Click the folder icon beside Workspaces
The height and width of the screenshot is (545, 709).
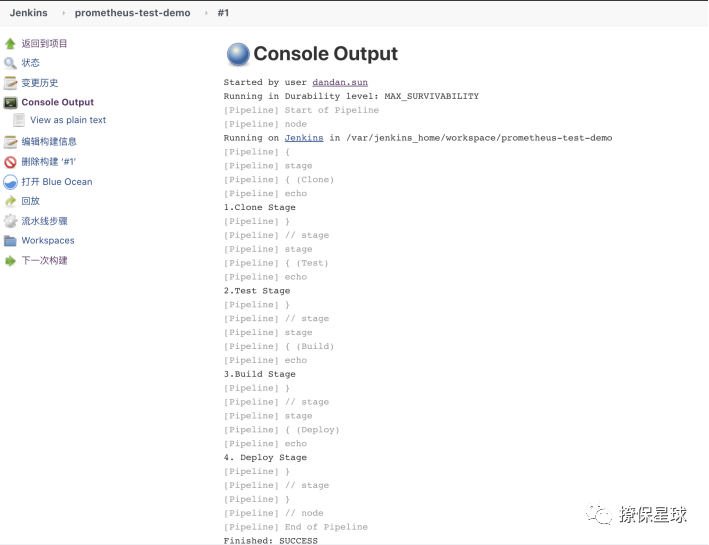[10, 241]
